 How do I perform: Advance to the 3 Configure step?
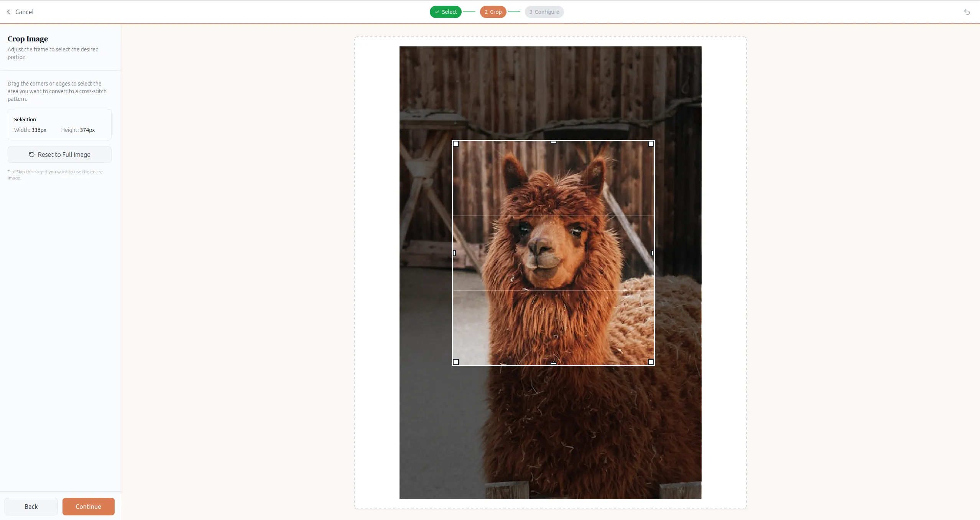click(544, 12)
